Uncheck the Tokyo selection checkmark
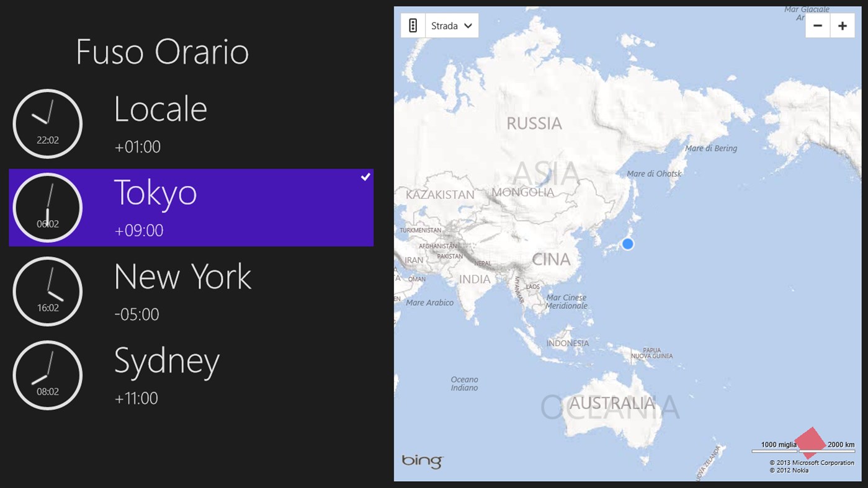The height and width of the screenshot is (488, 868). [x=365, y=177]
